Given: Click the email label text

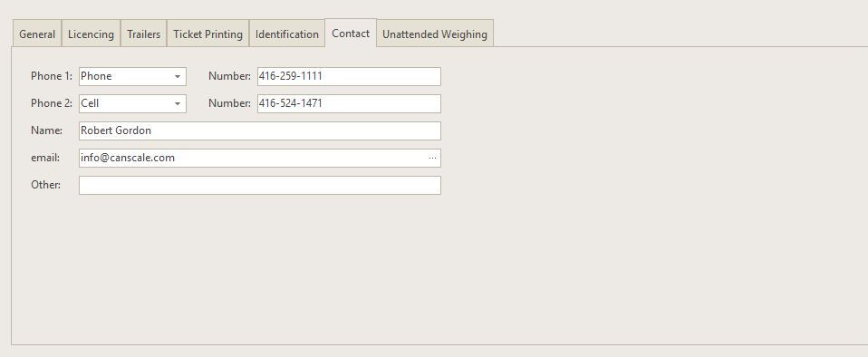Looking at the screenshot, I should [x=45, y=158].
